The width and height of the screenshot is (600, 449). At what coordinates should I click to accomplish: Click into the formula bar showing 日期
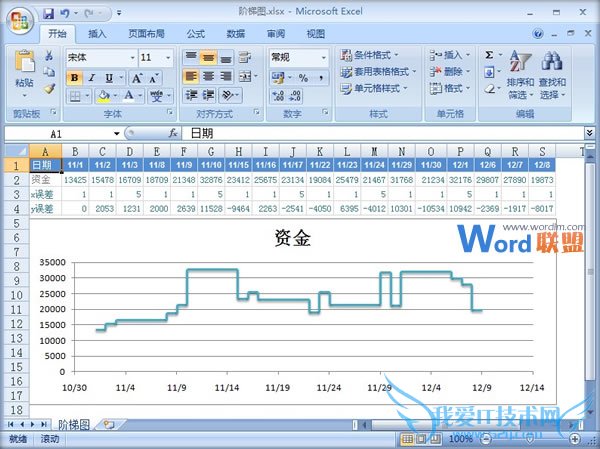(x=382, y=134)
